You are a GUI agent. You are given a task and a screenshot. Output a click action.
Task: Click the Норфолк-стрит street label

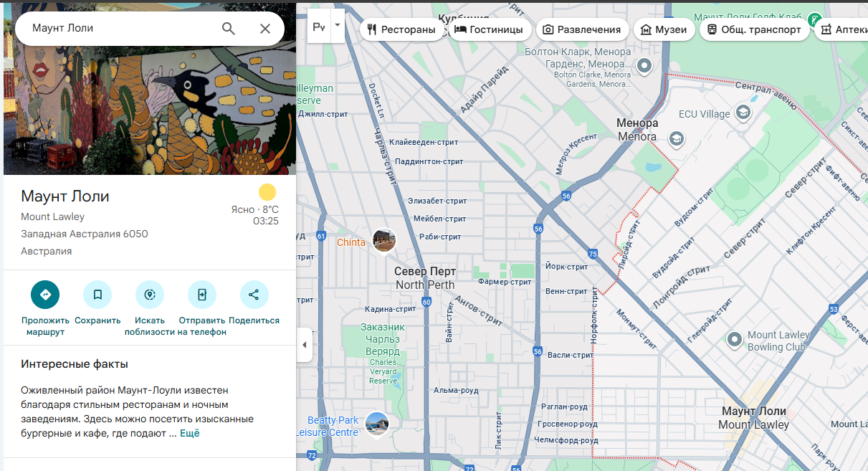pos(593,317)
